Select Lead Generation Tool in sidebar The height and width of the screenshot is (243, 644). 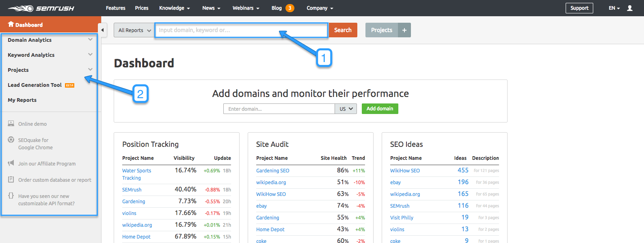click(x=35, y=85)
